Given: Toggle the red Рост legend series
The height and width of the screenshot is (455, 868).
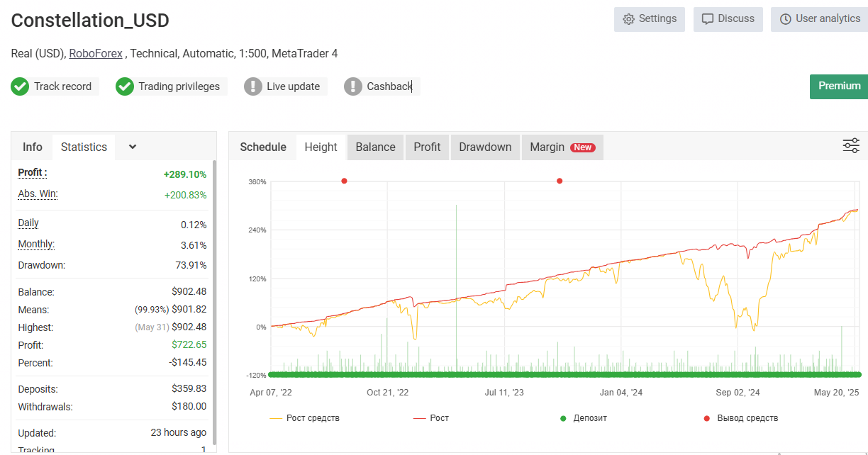Looking at the screenshot, I should click(x=431, y=418).
